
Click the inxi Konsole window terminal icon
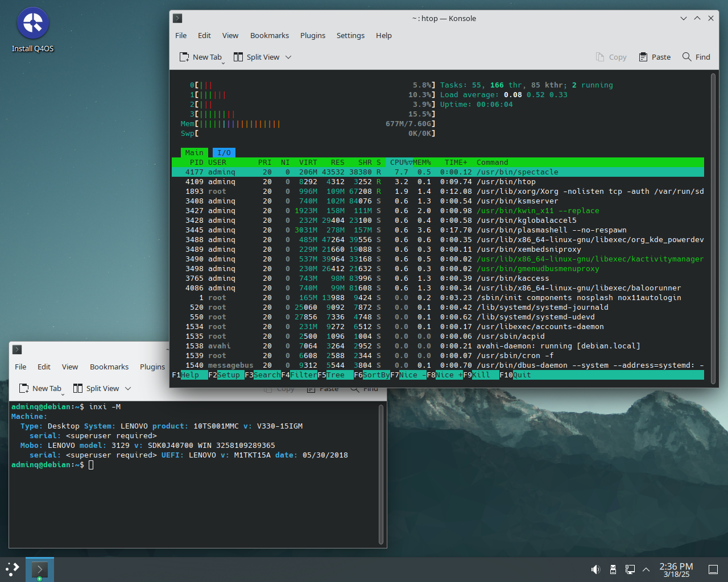[17, 350]
